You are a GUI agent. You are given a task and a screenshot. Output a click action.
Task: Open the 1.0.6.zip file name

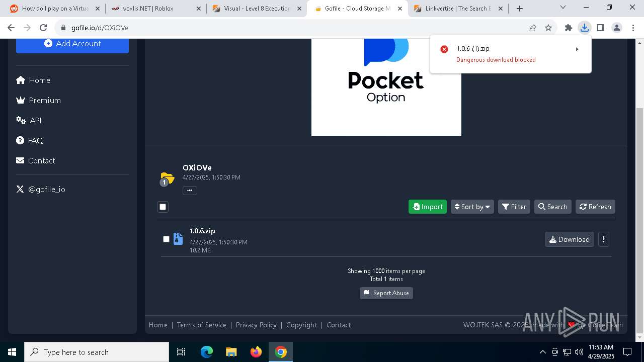202,231
